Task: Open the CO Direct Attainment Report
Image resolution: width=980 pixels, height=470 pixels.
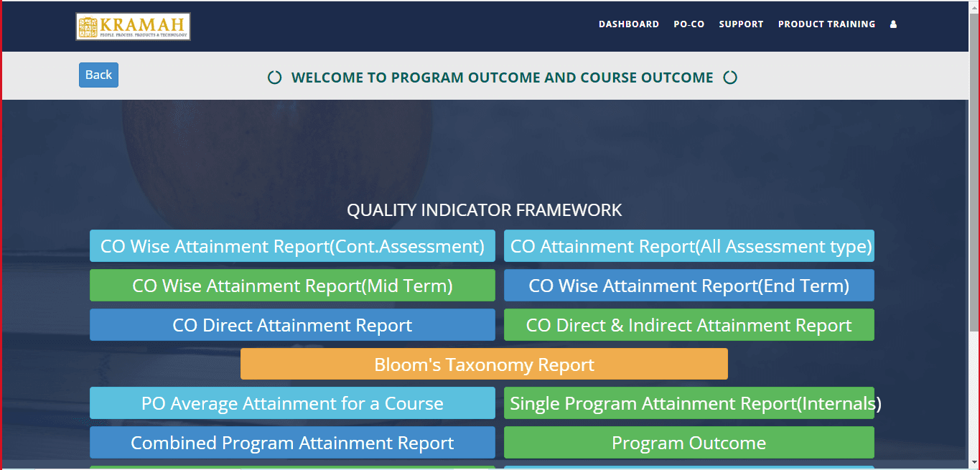Action: 292,325
